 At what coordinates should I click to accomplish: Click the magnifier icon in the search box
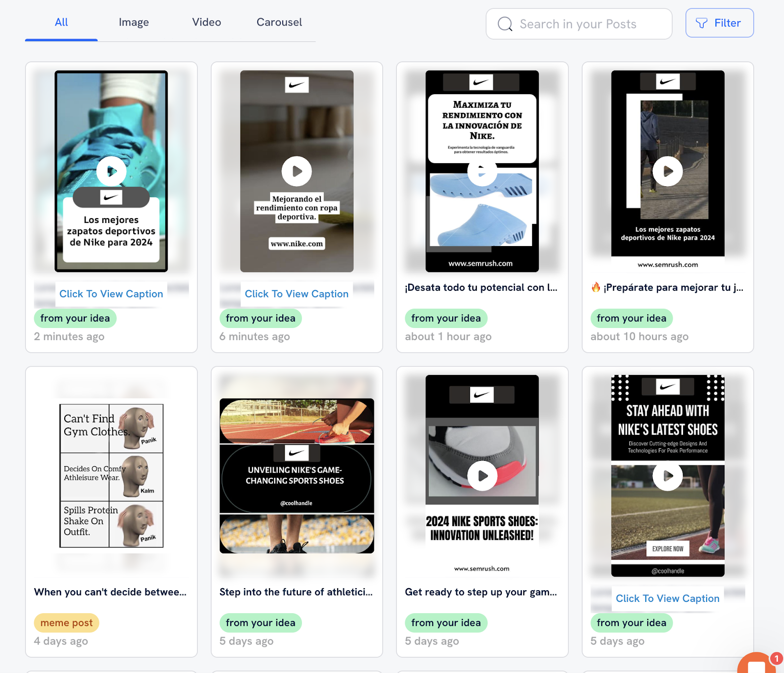[505, 24]
